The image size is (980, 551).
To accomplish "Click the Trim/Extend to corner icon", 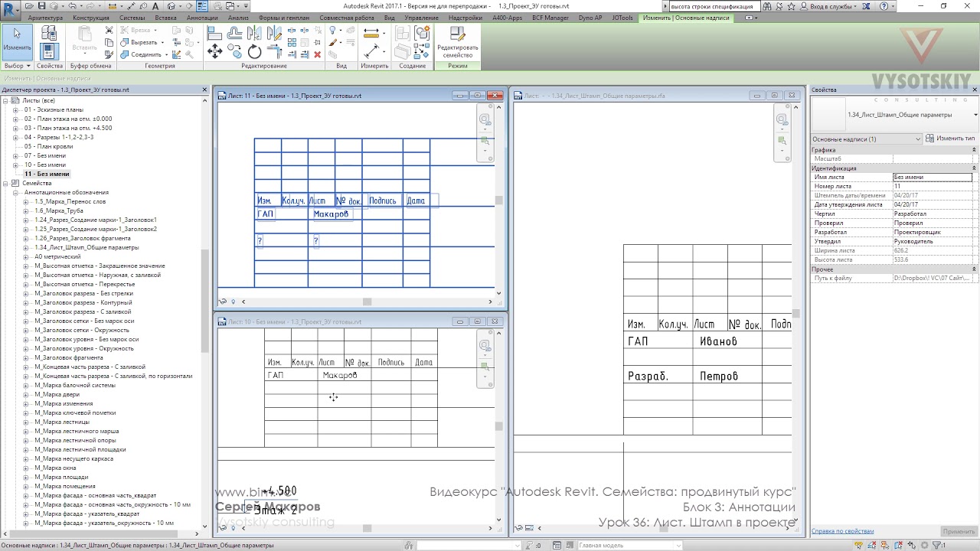I will [274, 51].
